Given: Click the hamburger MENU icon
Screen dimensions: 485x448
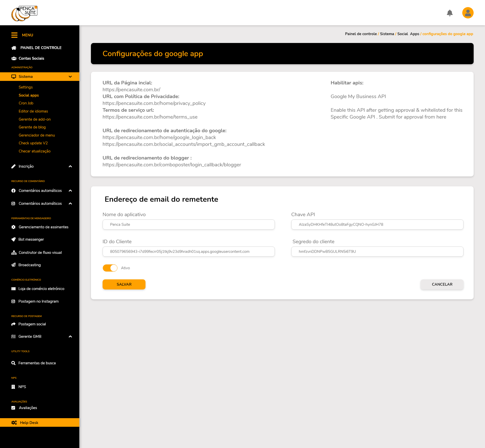Looking at the screenshot, I should click(x=14, y=35).
